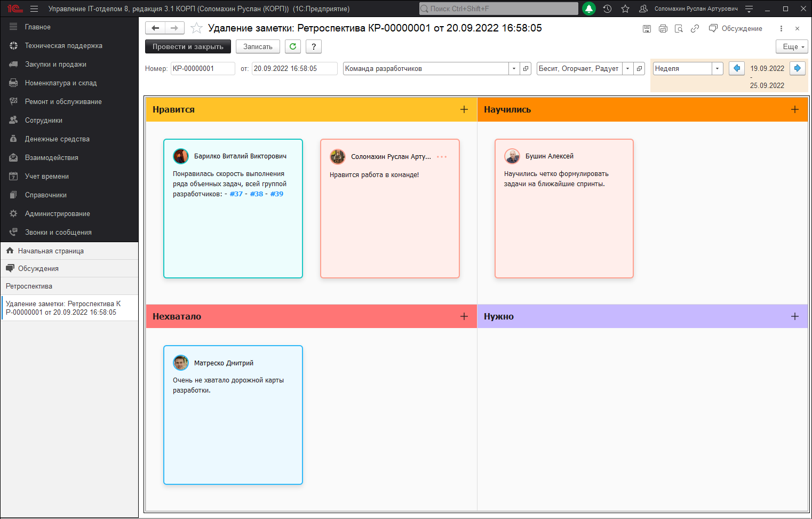
Task: Go to the next week arrow
Action: [797, 68]
